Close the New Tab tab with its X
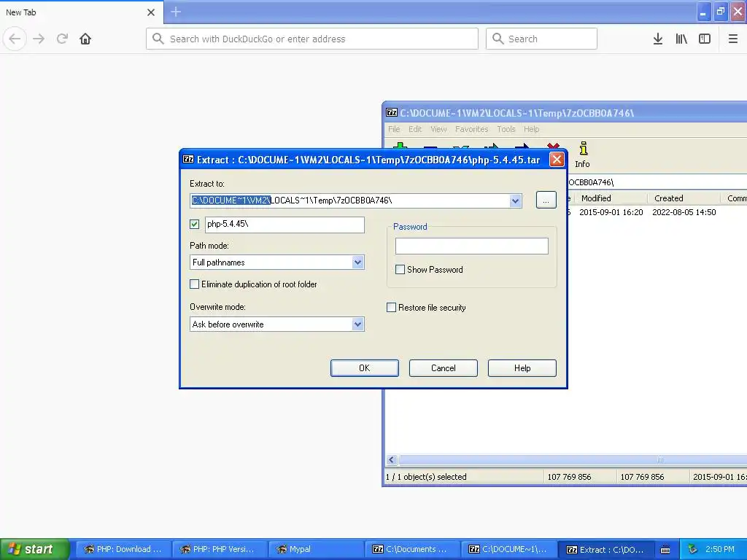Screen dimensions: 747x560 pyautogui.click(x=151, y=12)
